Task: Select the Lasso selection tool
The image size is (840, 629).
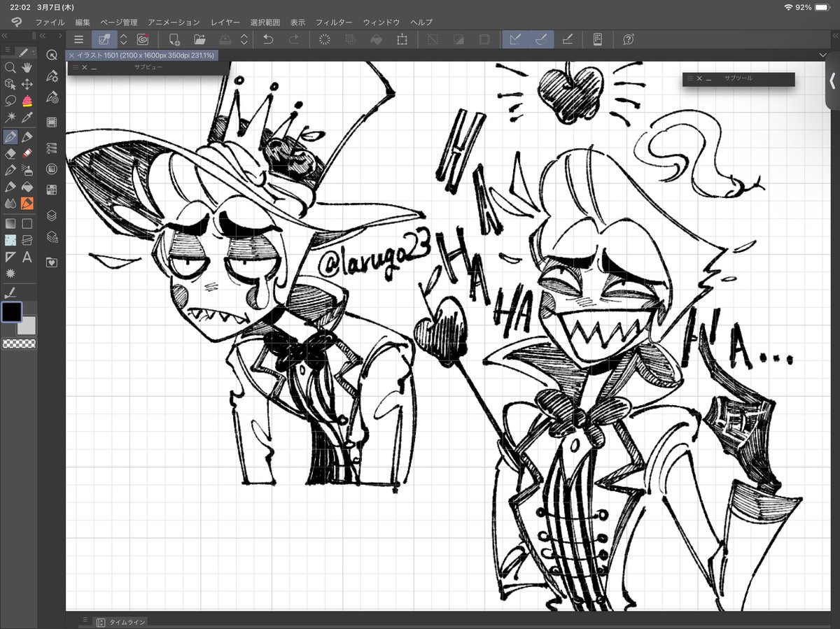Action: [10, 101]
